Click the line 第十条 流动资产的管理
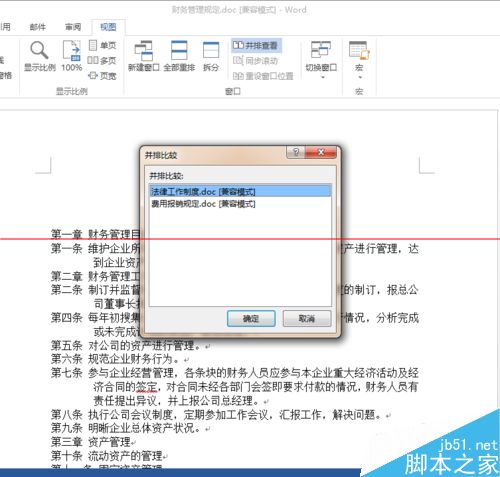The image size is (500, 477). pos(107,456)
